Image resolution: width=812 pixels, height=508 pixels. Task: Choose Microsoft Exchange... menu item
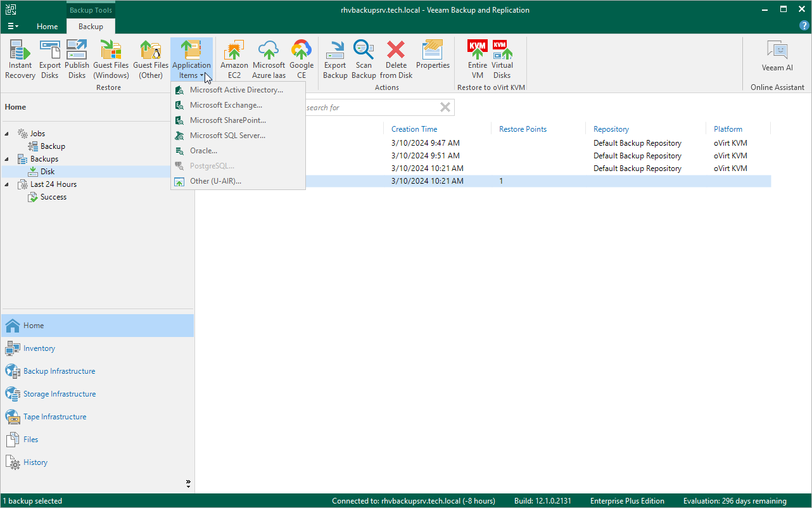click(x=238, y=105)
